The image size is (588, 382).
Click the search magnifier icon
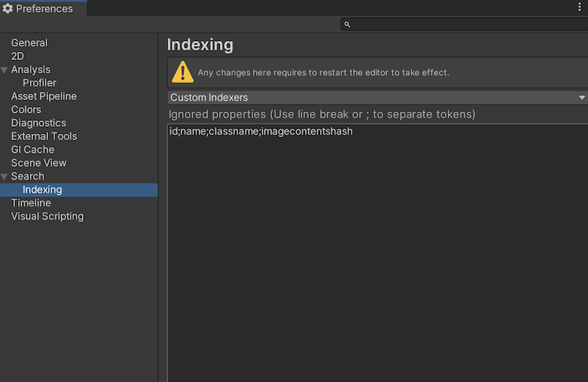(347, 24)
